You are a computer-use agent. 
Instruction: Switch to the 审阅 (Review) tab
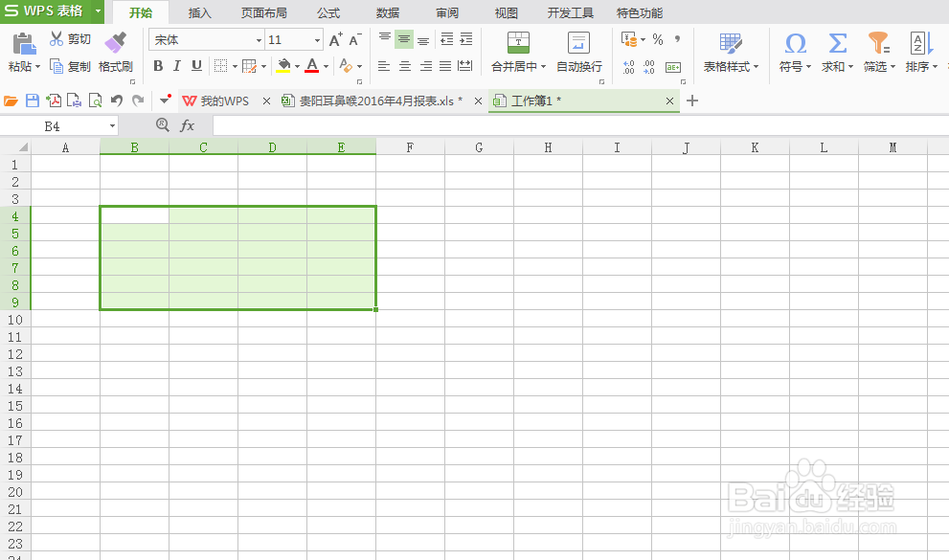tap(447, 12)
